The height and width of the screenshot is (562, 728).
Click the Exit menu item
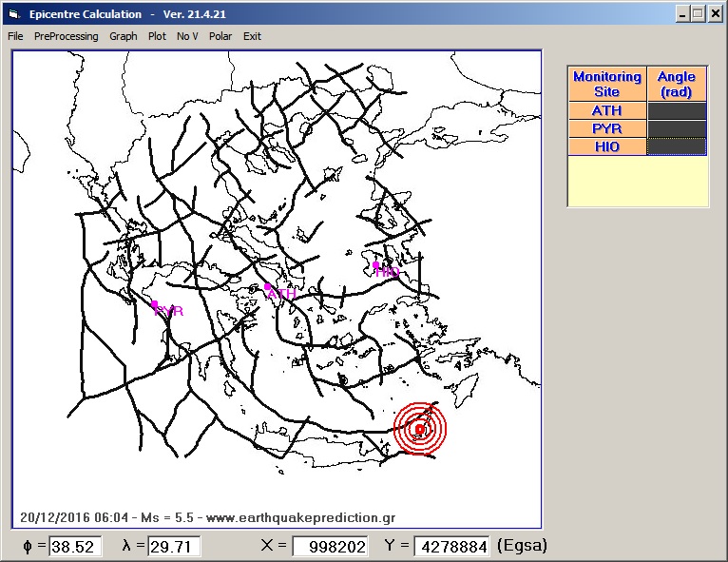pos(252,36)
